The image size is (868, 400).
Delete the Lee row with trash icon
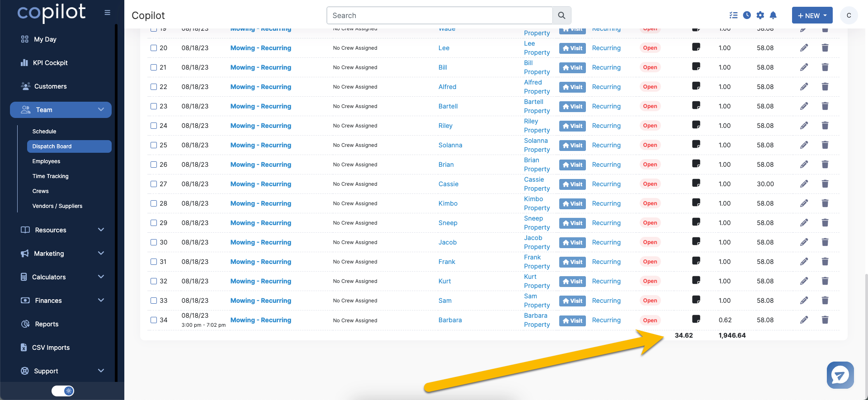[x=825, y=48]
